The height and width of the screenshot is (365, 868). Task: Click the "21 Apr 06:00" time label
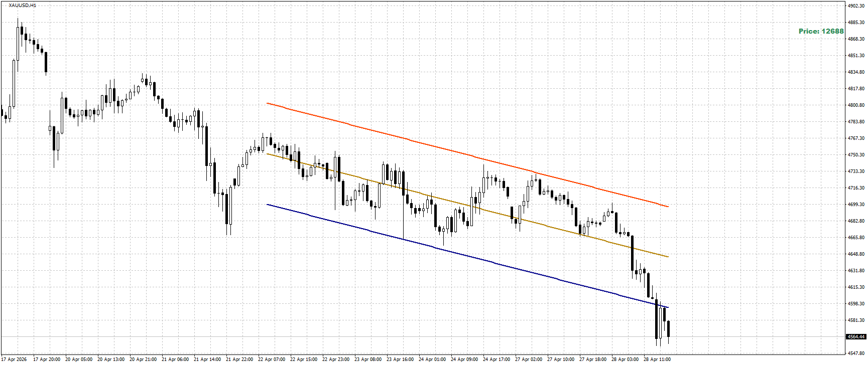[175, 359]
